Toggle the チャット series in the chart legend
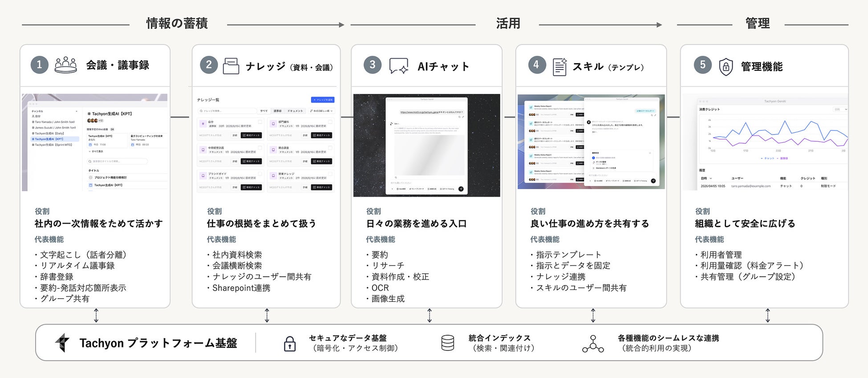Image resolution: width=868 pixels, height=378 pixels. pyautogui.click(x=767, y=159)
